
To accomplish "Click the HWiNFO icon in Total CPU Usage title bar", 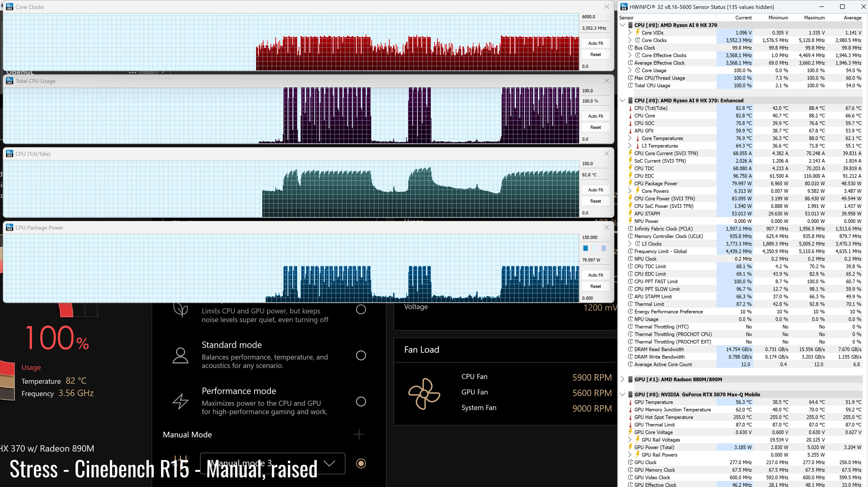I will pyautogui.click(x=9, y=81).
